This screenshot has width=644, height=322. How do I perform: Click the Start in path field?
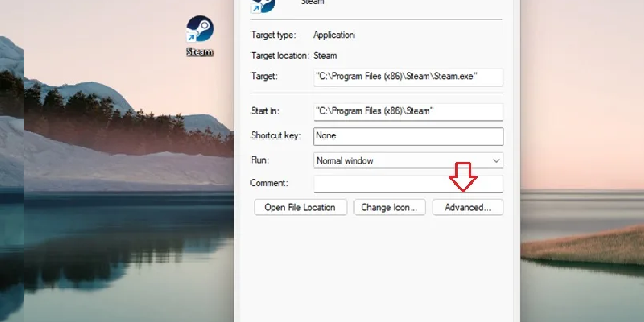click(x=408, y=112)
